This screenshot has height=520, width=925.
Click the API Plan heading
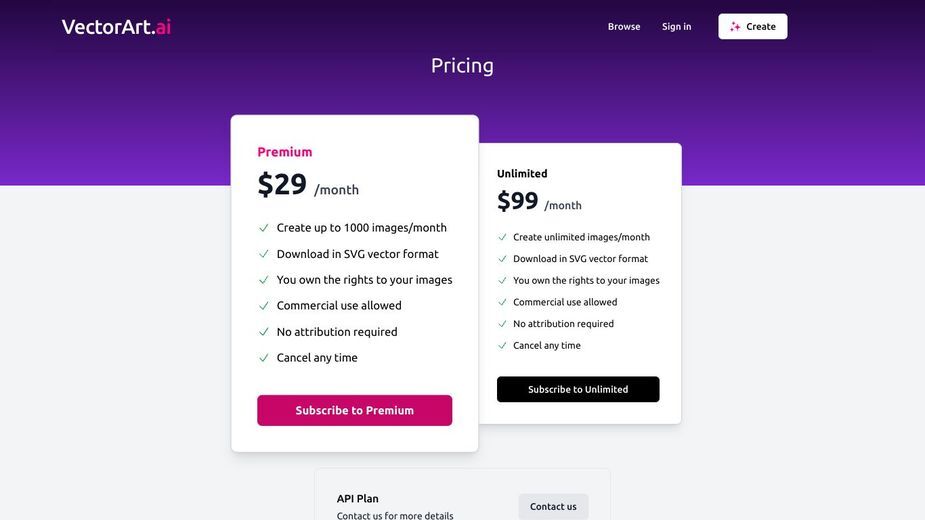357,499
